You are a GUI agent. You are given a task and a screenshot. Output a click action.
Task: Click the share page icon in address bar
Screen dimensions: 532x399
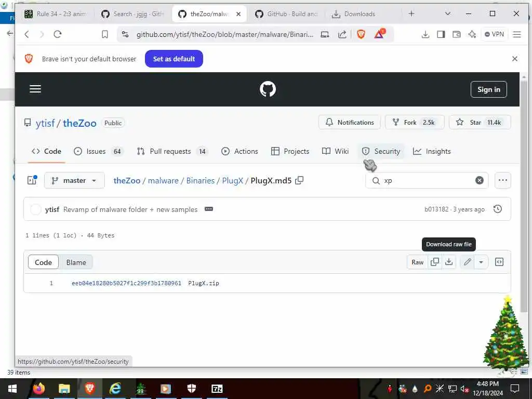[x=342, y=34]
